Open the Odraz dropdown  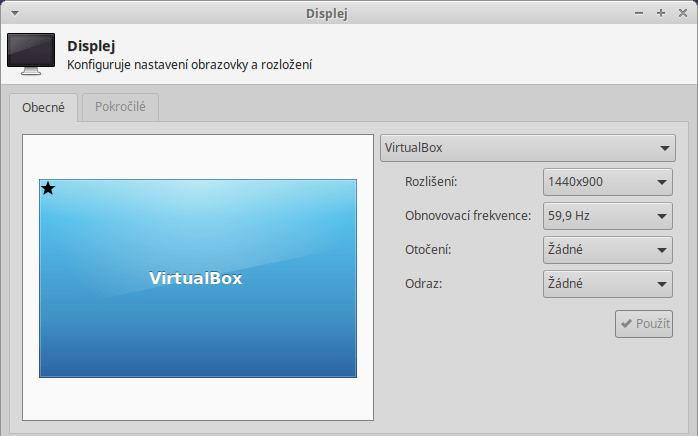608,284
